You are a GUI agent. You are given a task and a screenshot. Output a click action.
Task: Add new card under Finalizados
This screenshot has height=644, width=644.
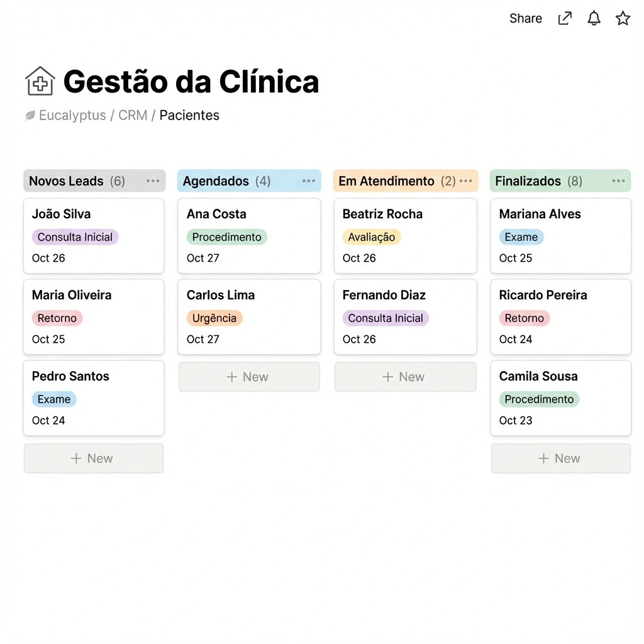560,458
